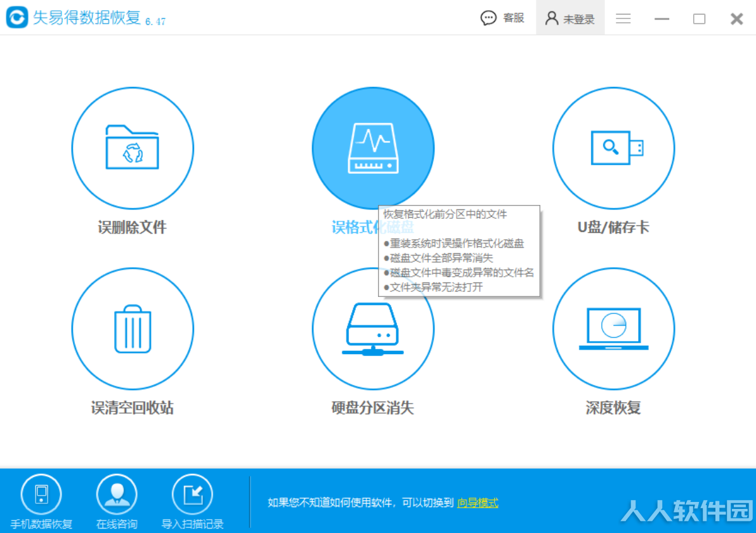The image size is (756, 533).
Task: Click the U盘/储存卡 text label
Action: point(613,227)
